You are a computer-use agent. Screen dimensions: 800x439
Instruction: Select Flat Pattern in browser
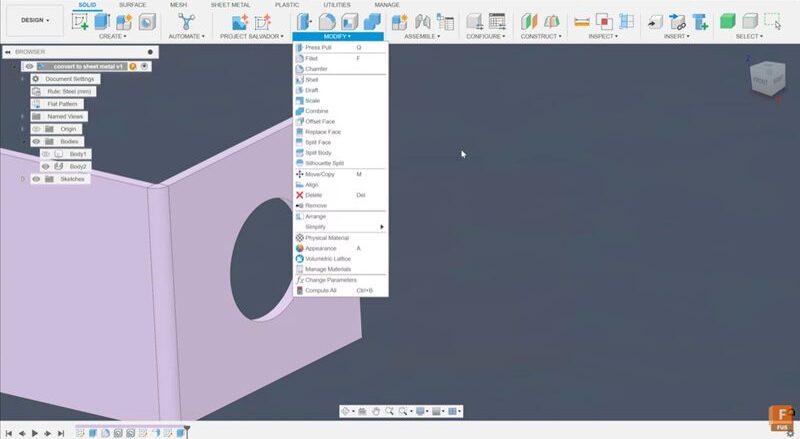[x=57, y=104]
